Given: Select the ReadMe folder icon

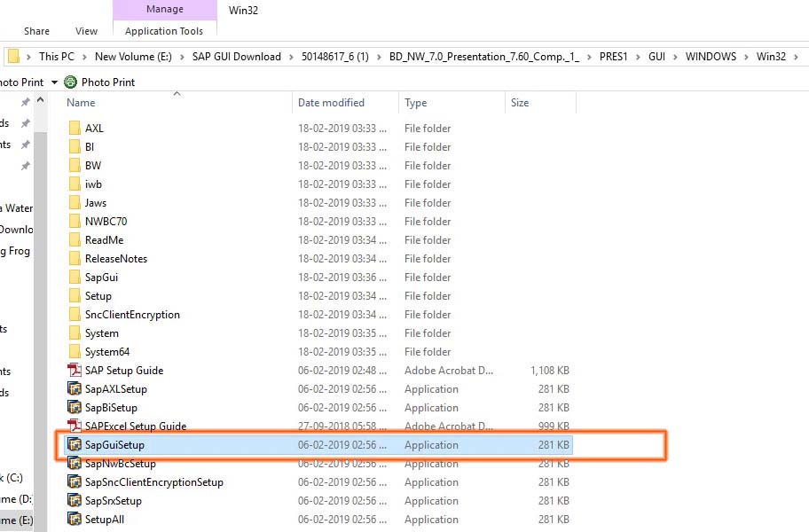Looking at the screenshot, I should 75,239.
